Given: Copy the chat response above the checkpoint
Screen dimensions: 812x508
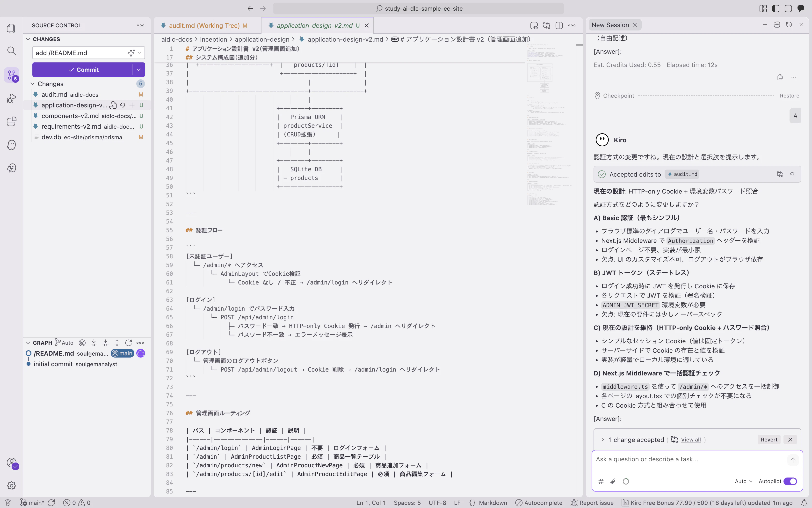Looking at the screenshot, I should click(780, 77).
